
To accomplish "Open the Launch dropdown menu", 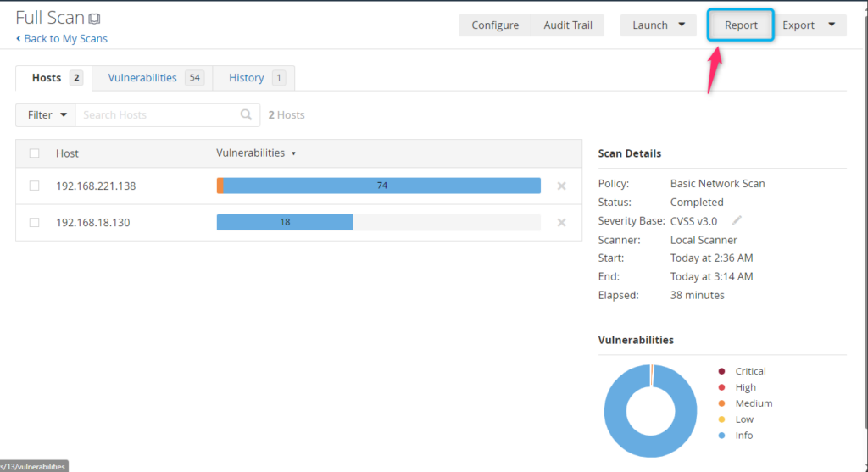I will point(658,25).
